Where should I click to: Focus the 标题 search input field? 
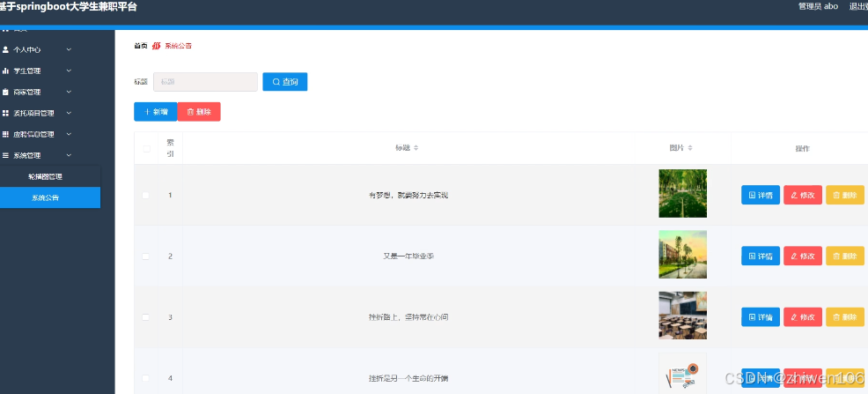(205, 82)
